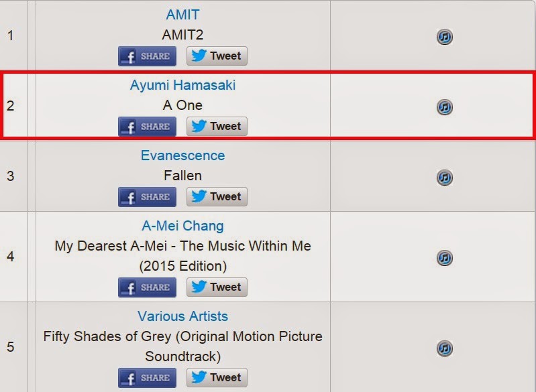The image size is (536, 392).
Task: Click iTunes music icon in Fallen row
Action: pyautogui.click(x=444, y=177)
